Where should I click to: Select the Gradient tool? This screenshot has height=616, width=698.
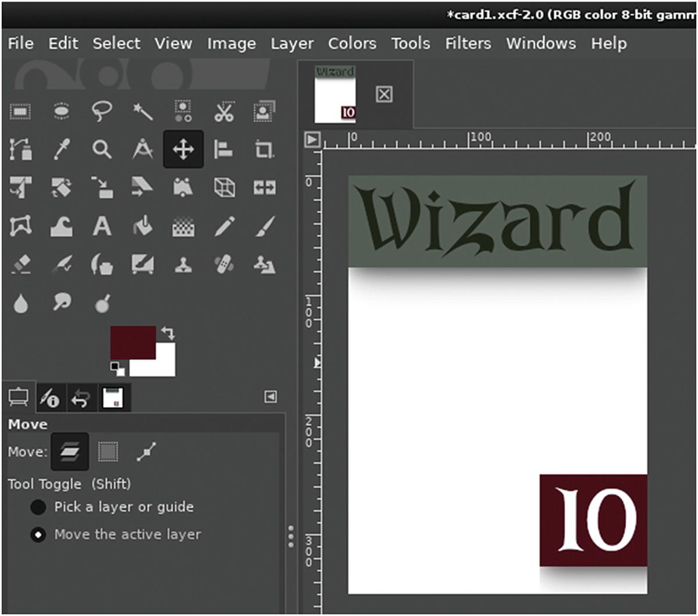click(x=183, y=226)
